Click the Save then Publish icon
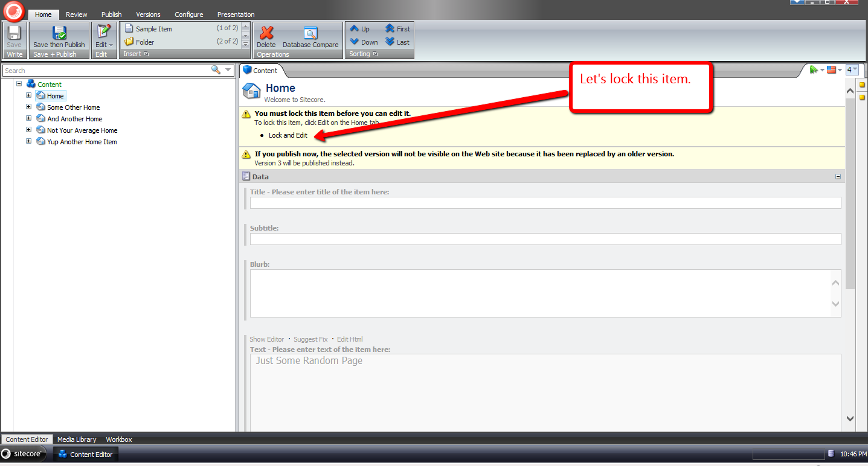The width and height of the screenshot is (868, 466). (59, 33)
